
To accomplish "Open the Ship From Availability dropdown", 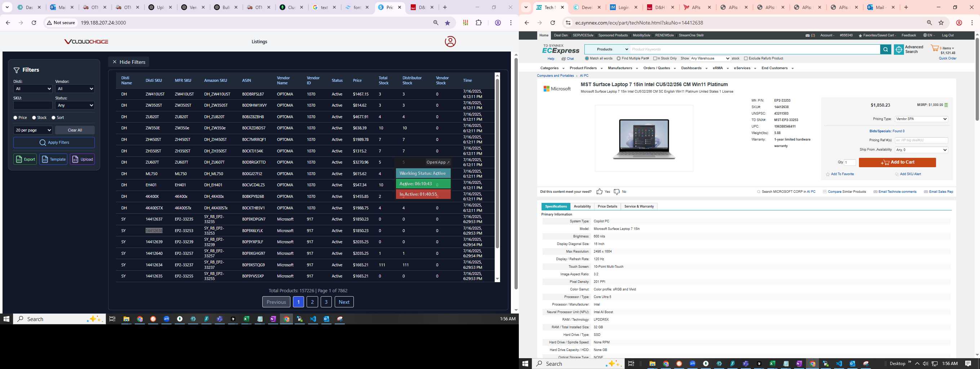I will (x=921, y=150).
